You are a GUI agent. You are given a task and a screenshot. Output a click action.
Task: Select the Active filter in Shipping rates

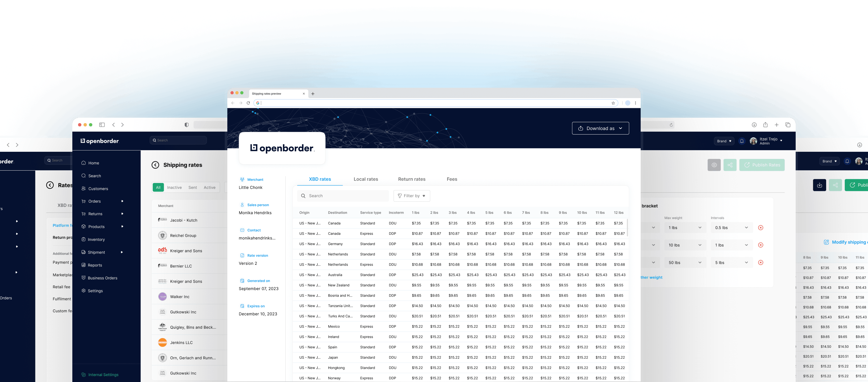coord(210,187)
